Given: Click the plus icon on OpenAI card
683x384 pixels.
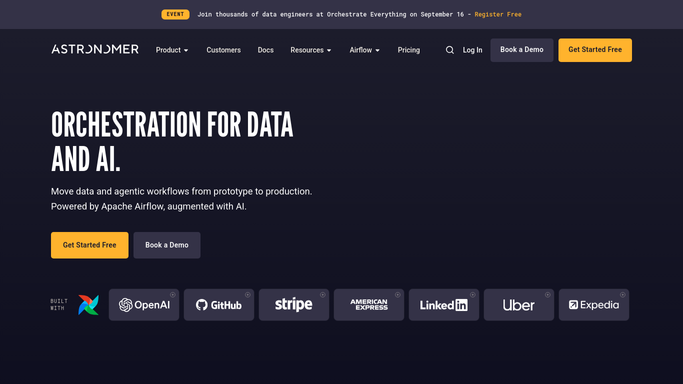Looking at the screenshot, I should [x=172, y=295].
